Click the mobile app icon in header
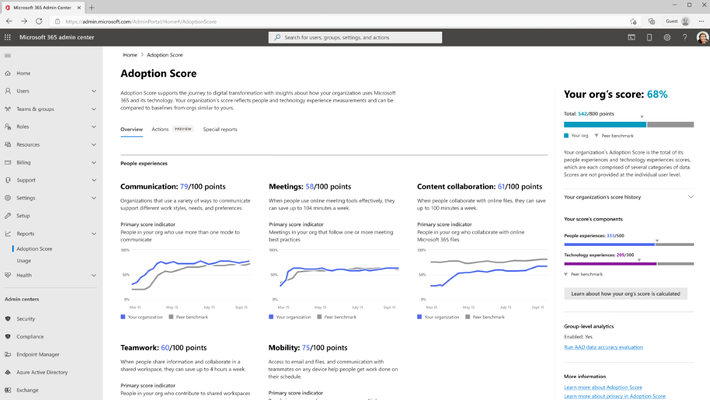The width and height of the screenshot is (710, 400). pyautogui.click(x=649, y=38)
